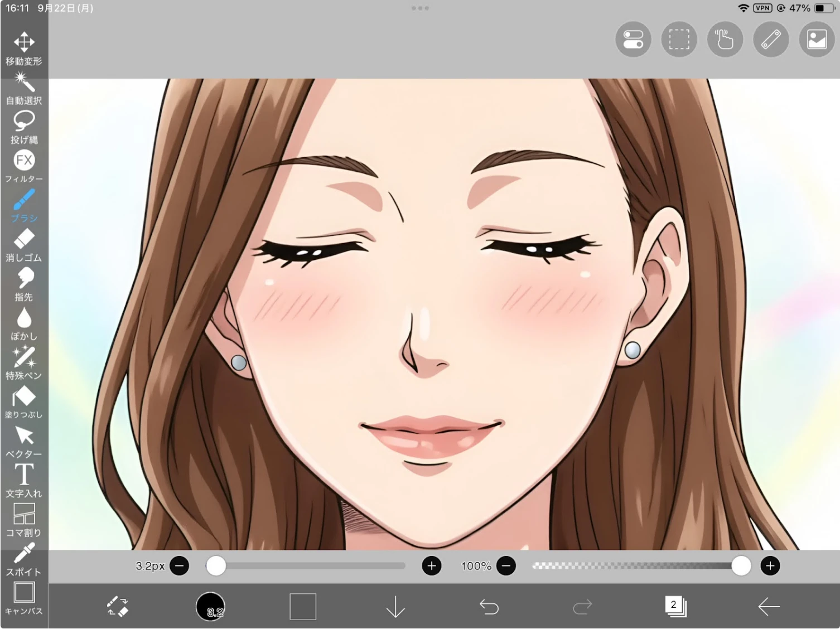Collapse toolbar with the down arrow
Image resolution: width=840 pixels, height=629 pixels.
coord(395,607)
